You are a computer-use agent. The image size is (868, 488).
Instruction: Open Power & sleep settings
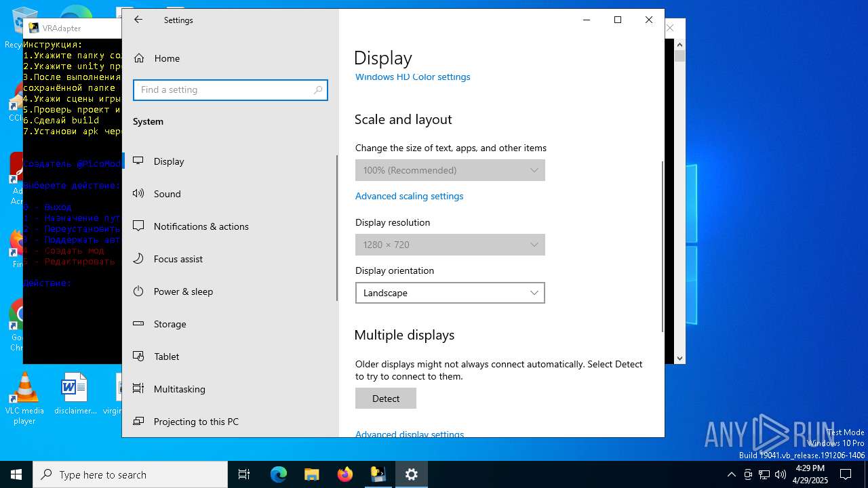(x=230, y=291)
